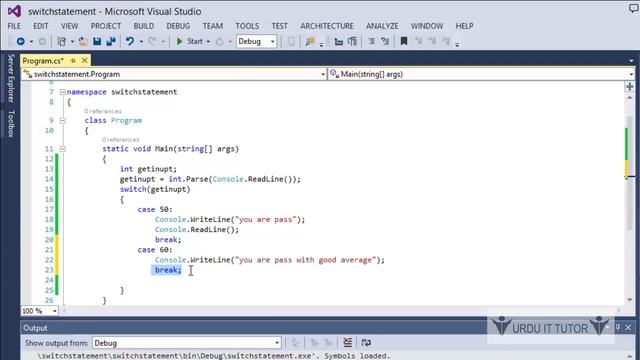Click the increase line indent icon
The width and height of the screenshot is (640, 360).
[352, 41]
